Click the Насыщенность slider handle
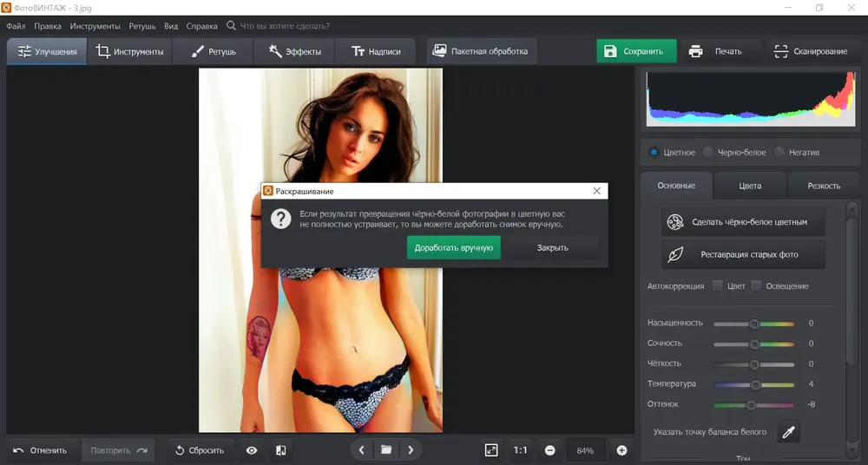Image resolution: width=868 pixels, height=465 pixels. (x=754, y=324)
